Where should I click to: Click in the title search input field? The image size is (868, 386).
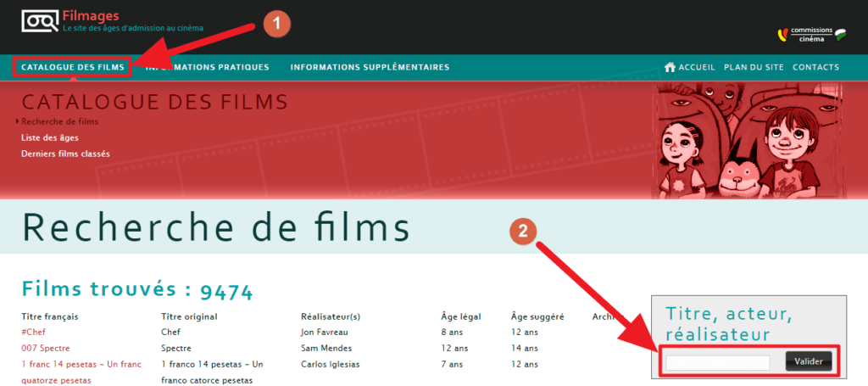pyautogui.click(x=717, y=362)
